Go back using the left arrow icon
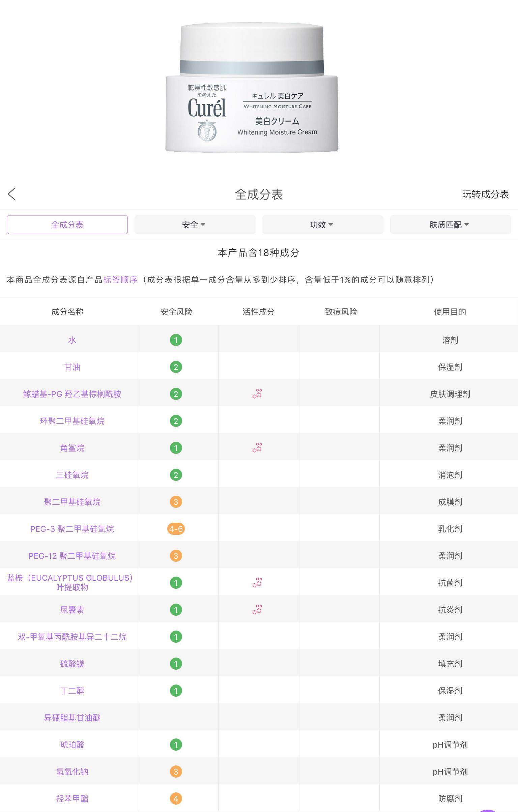The height and width of the screenshot is (812, 518). 11,194
